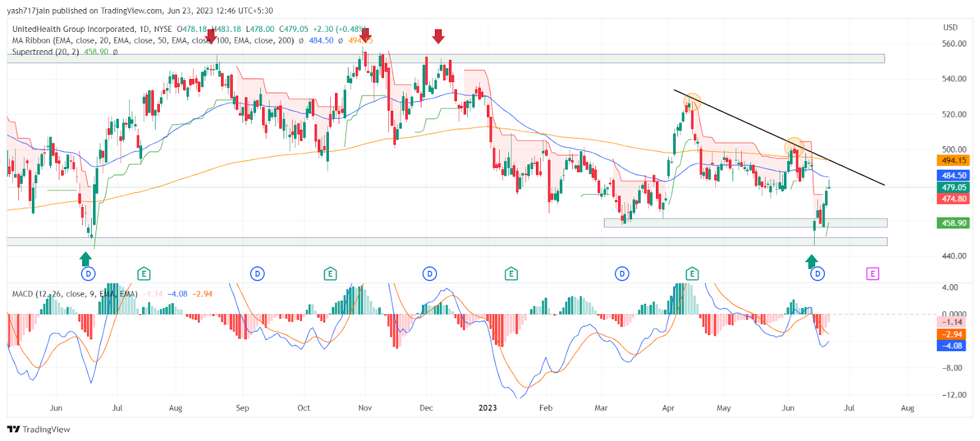This screenshot has height=441, width=980.
Task: Click the dividend D marker near Jun 2023
Action: pos(818,274)
